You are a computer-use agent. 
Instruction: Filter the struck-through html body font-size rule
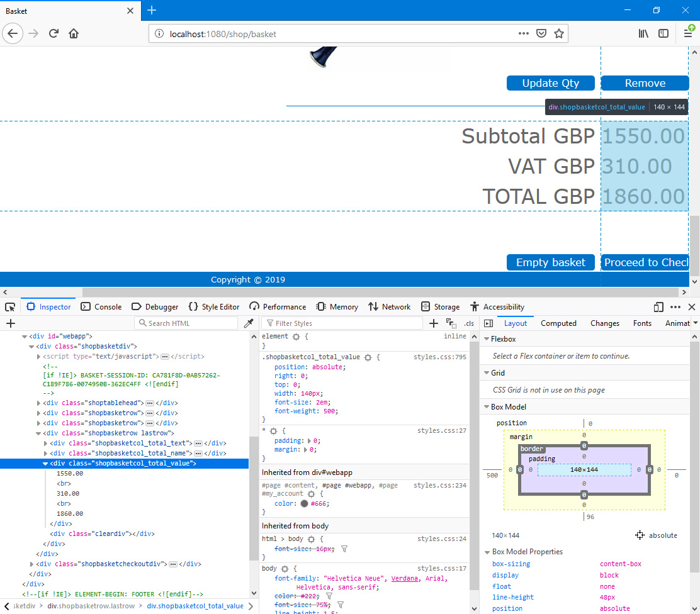tap(344, 549)
